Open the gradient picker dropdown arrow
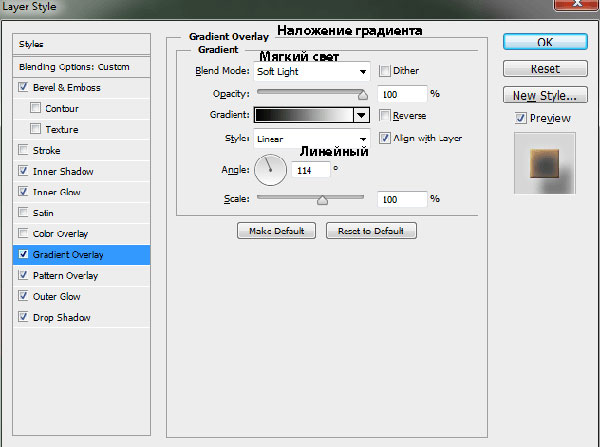Image resolution: width=600 pixels, height=447 pixels. point(361,115)
